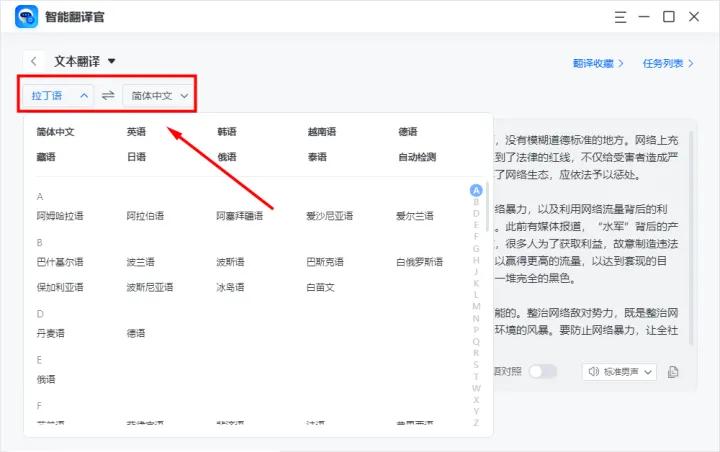Screen dimensions: 720x452
Task: Jump to letter B in the alphabet index
Action: [x=476, y=202]
